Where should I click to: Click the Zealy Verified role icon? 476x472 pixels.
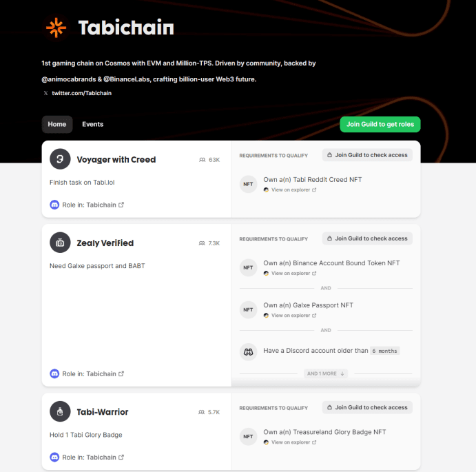click(60, 243)
